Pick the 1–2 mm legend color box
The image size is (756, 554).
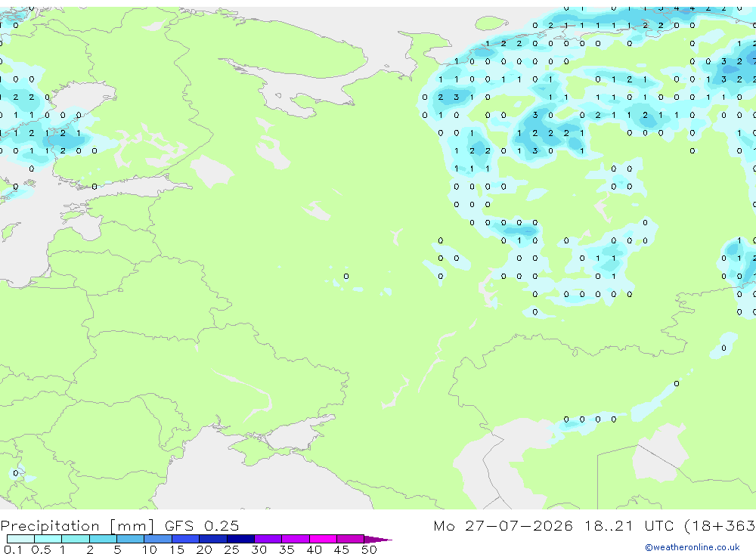[75, 539]
